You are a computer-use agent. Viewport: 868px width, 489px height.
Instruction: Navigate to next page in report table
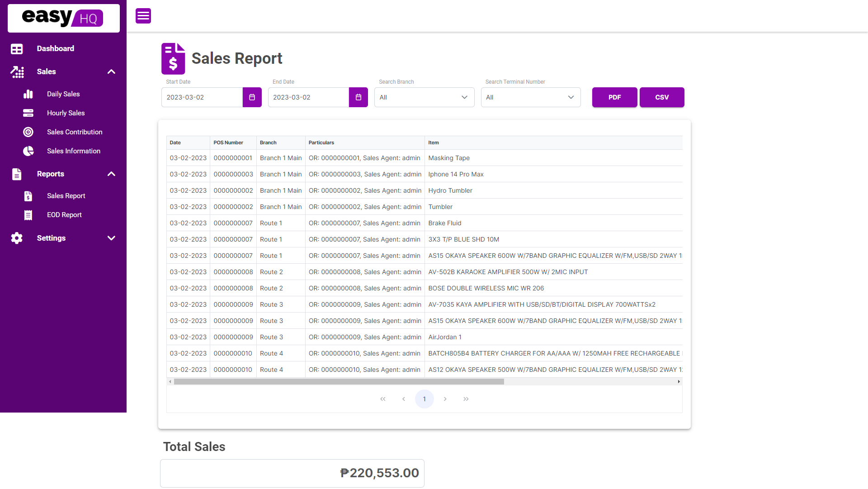coord(445,399)
